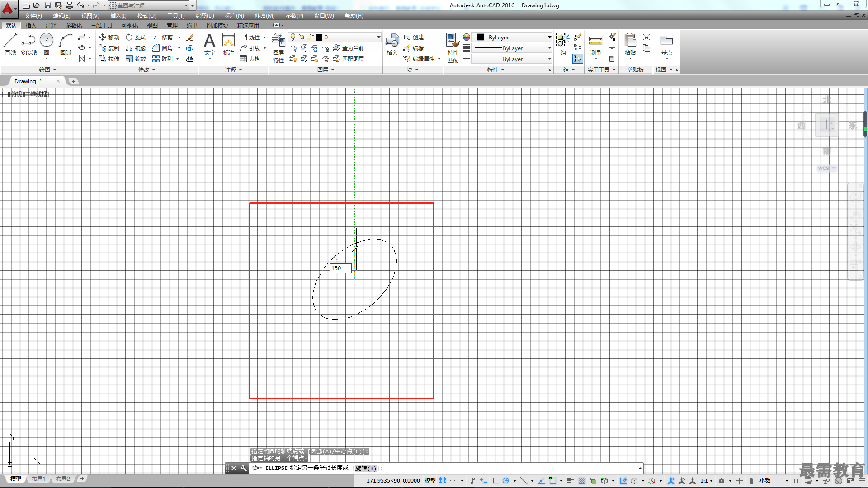Viewport: 868px width, 488px height.
Task: Click the 旋转(R) option in command line
Action: 365,468
